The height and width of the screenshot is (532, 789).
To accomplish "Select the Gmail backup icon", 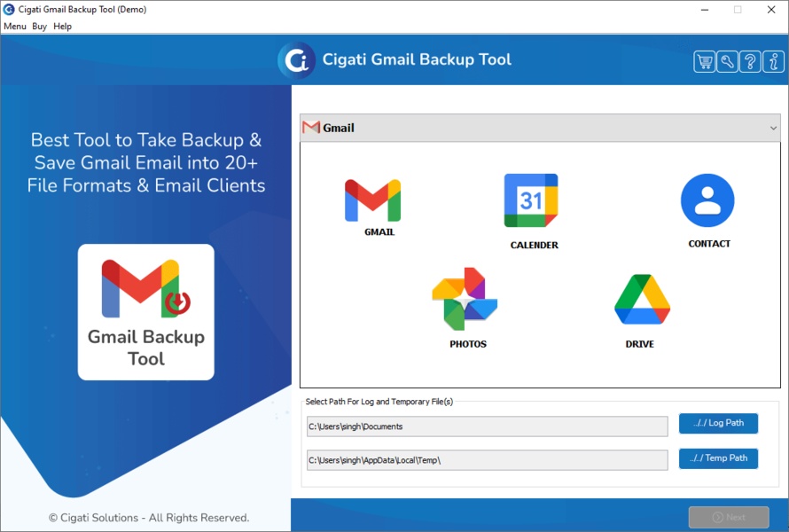I will pyautogui.click(x=373, y=202).
